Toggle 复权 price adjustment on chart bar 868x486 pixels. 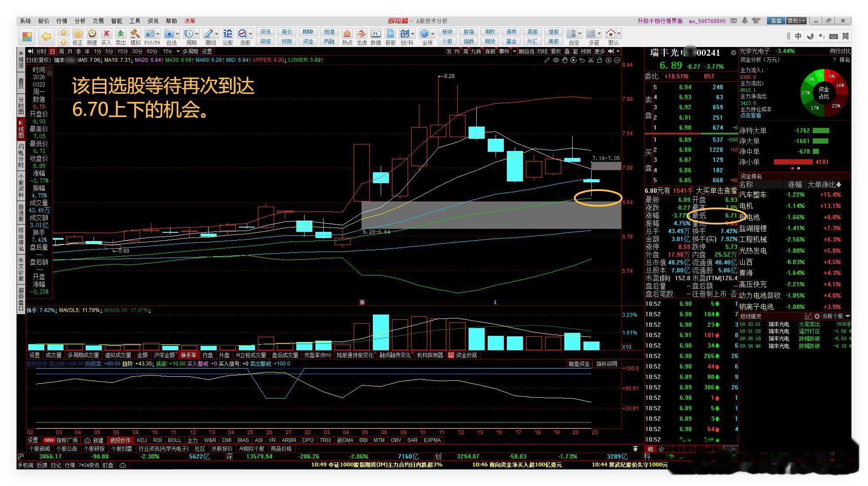[x=556, y=51]
